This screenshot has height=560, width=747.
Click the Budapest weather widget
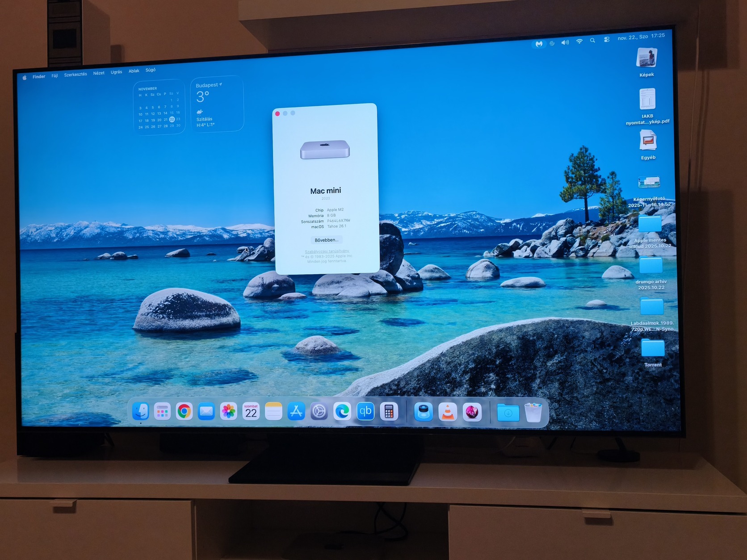click(217, 104)
